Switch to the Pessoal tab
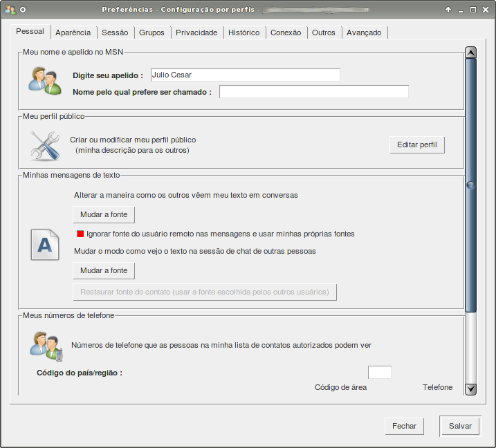This screenshot has width=496, height=448. [x=30, y=32]
